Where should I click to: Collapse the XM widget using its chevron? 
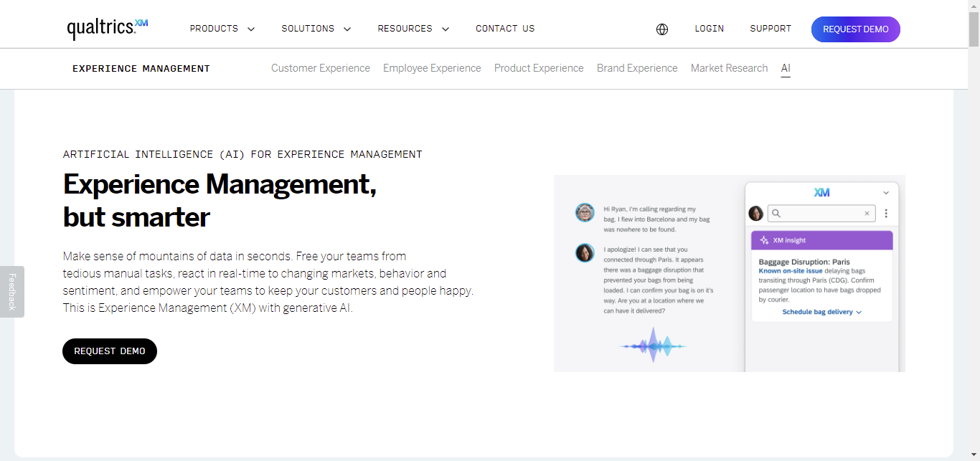(886, 192)
